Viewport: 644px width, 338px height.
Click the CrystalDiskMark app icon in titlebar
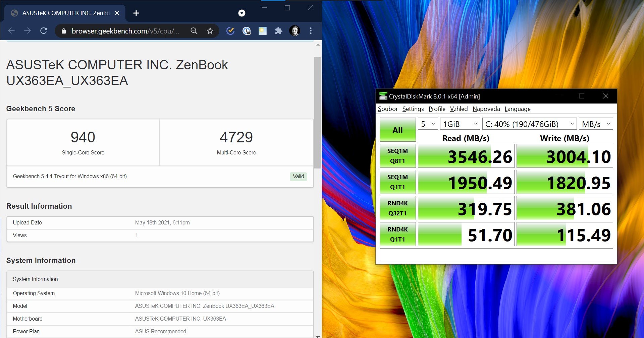(x=383, y=96)
